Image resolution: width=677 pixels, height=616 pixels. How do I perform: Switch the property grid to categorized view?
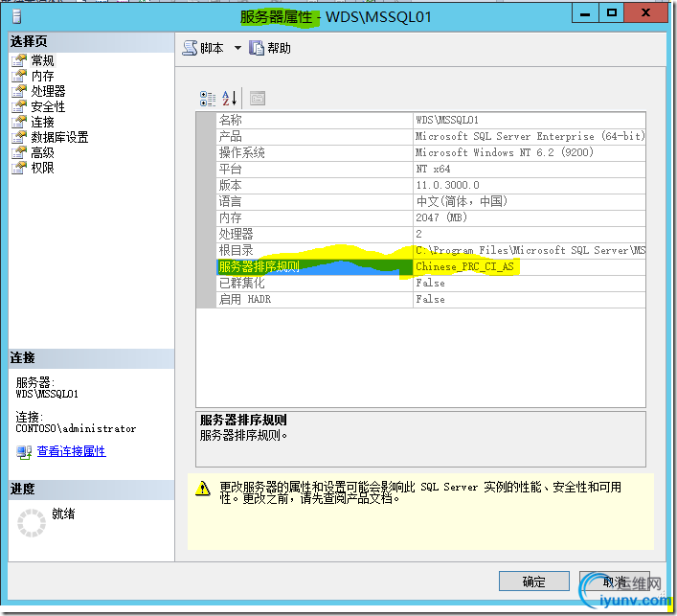point(208,99)
